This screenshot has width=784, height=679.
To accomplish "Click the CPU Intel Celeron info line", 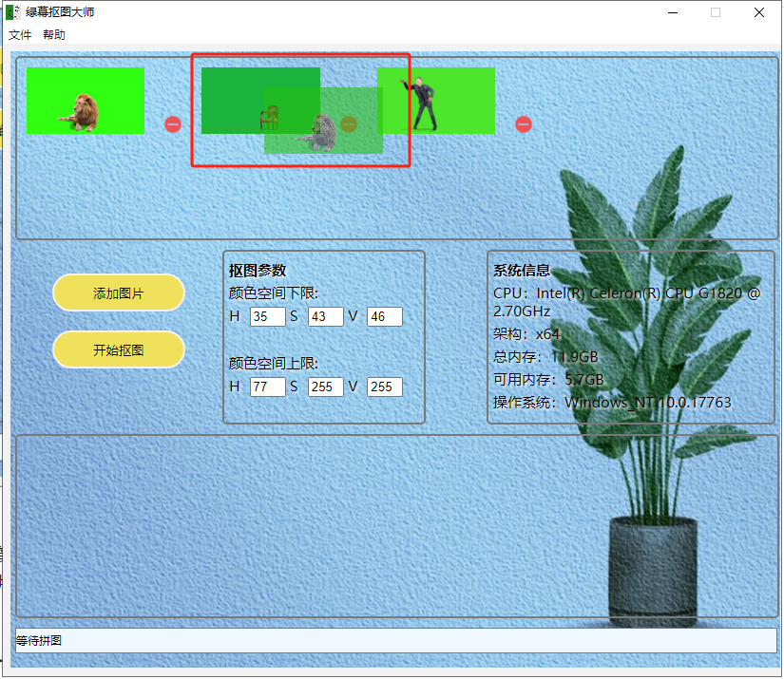I will [x=626, y=302].
